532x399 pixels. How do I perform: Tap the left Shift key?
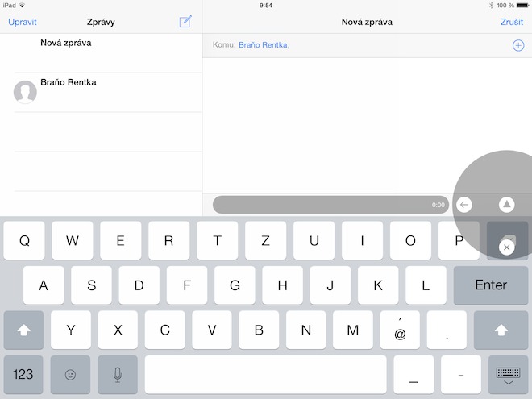coord(23,330)
